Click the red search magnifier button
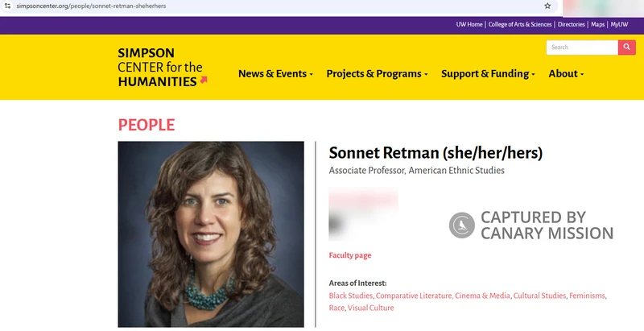 [627, 48]
